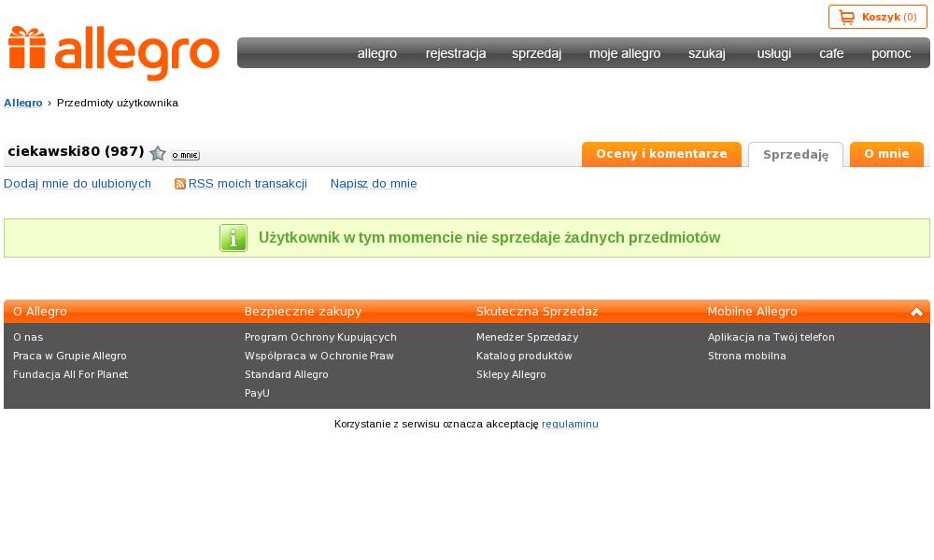The image size is (934, 560).
Task: Open the 'O nas' footer link
Action: coord(28,338)
